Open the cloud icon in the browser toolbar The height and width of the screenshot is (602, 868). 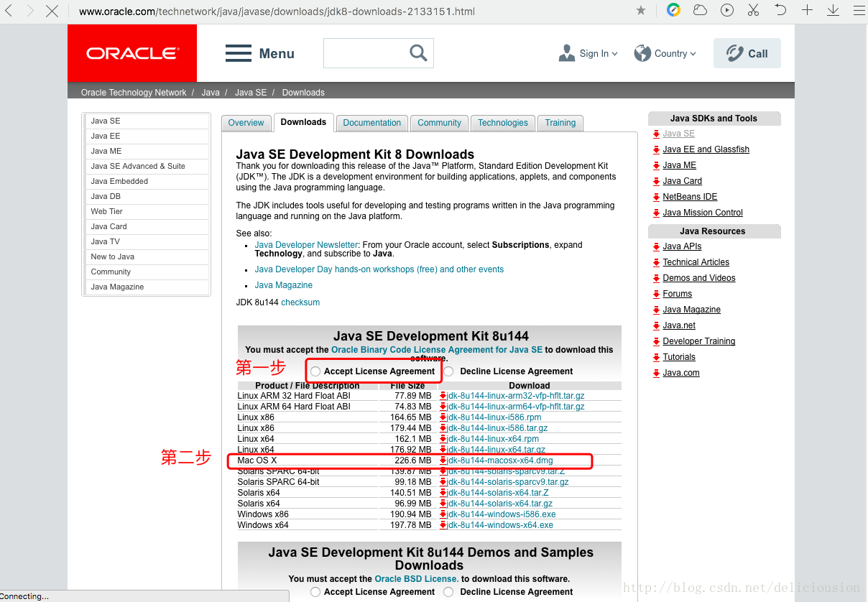[x=700, y=10]
